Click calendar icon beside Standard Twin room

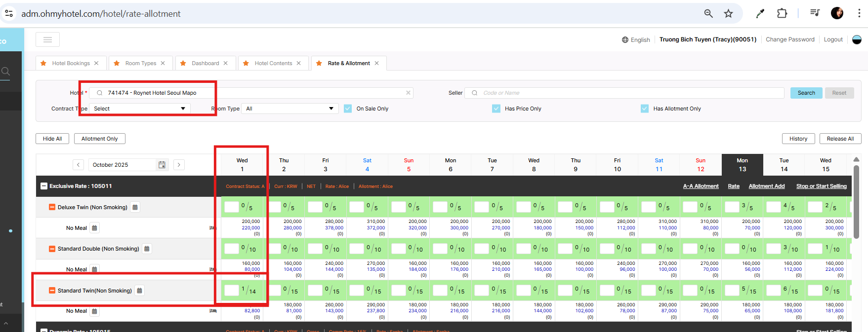(139, 291)
